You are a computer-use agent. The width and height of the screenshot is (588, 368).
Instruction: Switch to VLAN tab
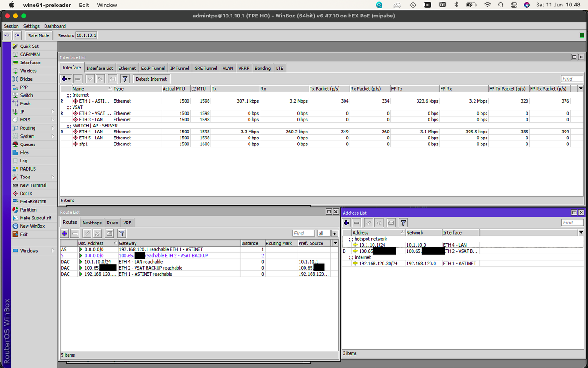pyautogui.click(x=228, y=68)
